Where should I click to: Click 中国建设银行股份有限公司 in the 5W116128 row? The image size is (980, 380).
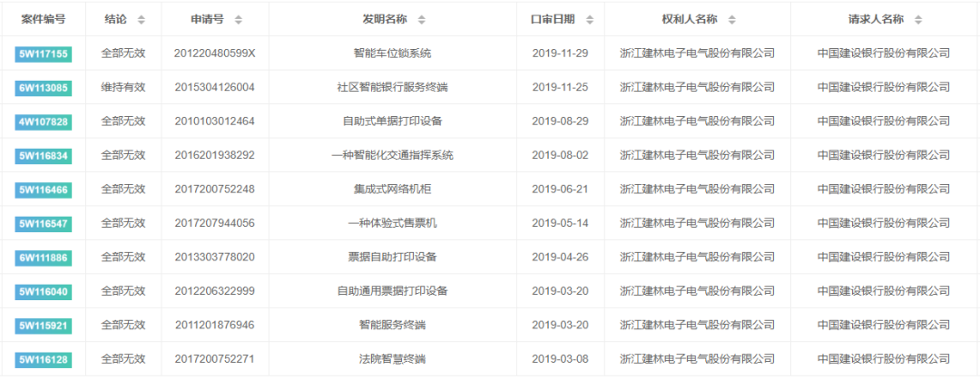(x=883, y=359)
